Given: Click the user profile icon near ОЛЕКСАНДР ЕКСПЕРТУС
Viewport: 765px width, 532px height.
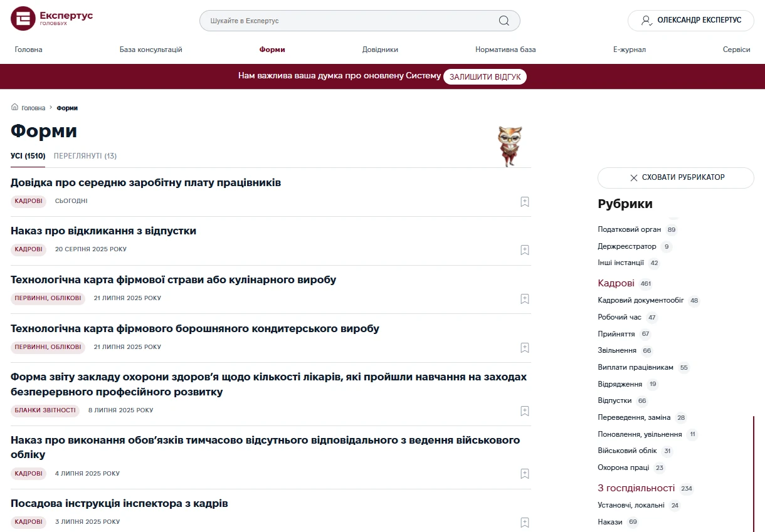Looking at the screenshot, I should [x=646, y=20].
